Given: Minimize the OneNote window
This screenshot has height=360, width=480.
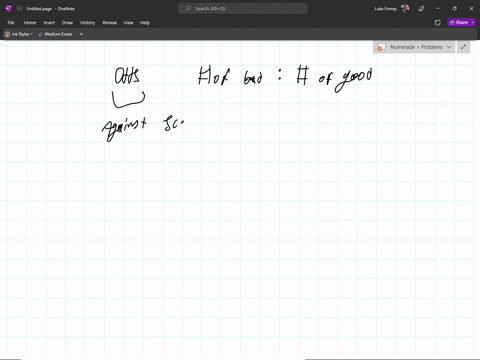Looking at the screenshot, I should (438, 9).
